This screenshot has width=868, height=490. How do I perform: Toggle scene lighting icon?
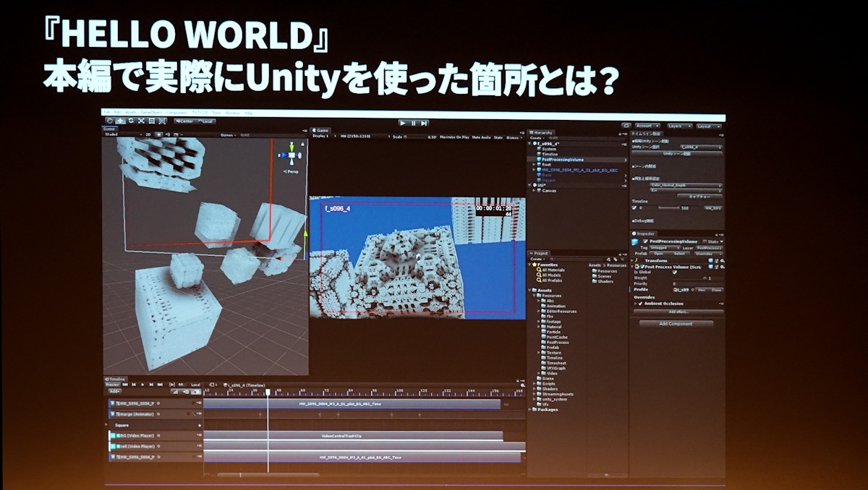pyautogui.click(x=158, y=134)
